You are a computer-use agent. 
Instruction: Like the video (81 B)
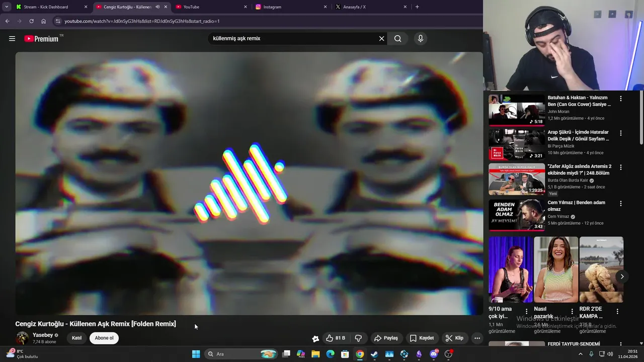point(336,338)
